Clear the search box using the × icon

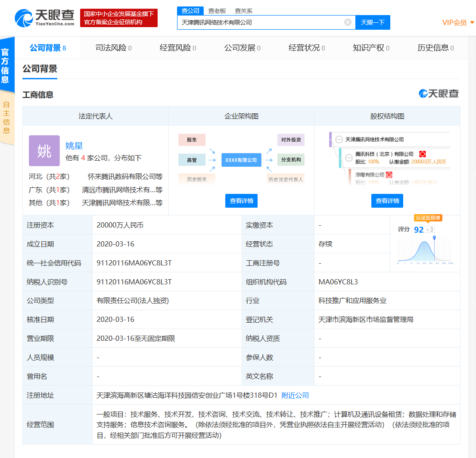[x=348, y=22]
